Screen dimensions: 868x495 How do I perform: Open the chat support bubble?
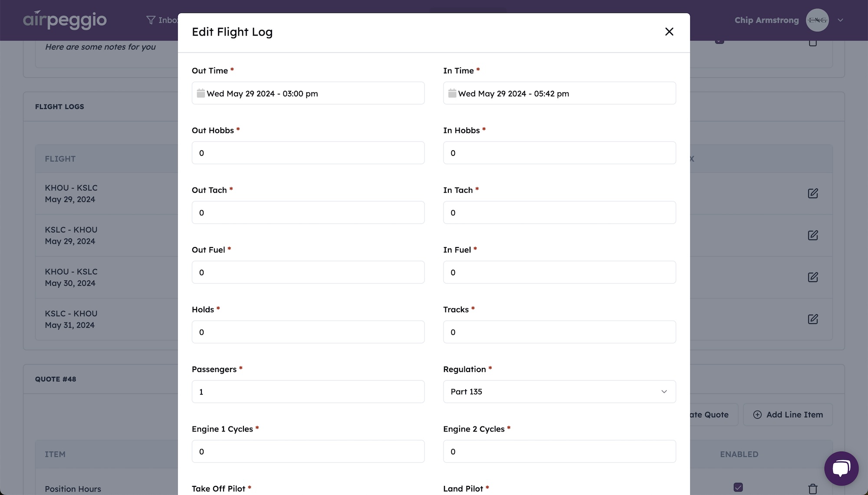tap(841, 468)
